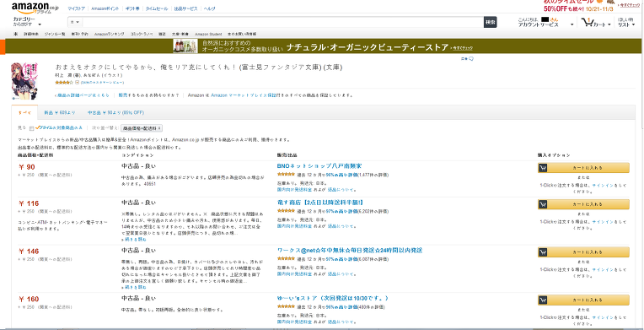
Task: Click 竜す商店 seller star rating
Action: point(286,211)
